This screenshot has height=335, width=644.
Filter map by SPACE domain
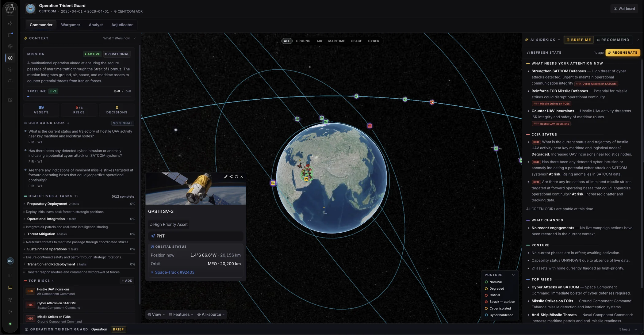click(356, 41)
